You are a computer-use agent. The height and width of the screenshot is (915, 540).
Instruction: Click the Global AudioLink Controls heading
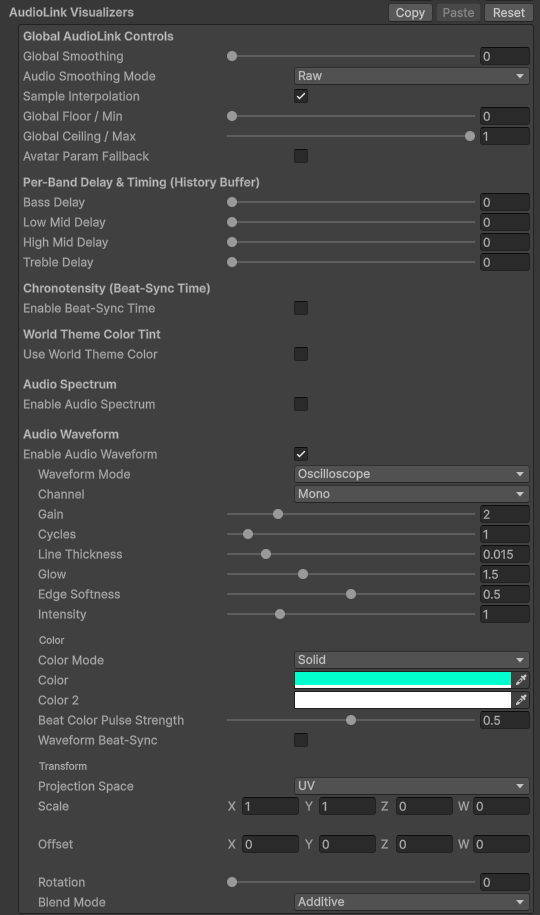point(98,36)
